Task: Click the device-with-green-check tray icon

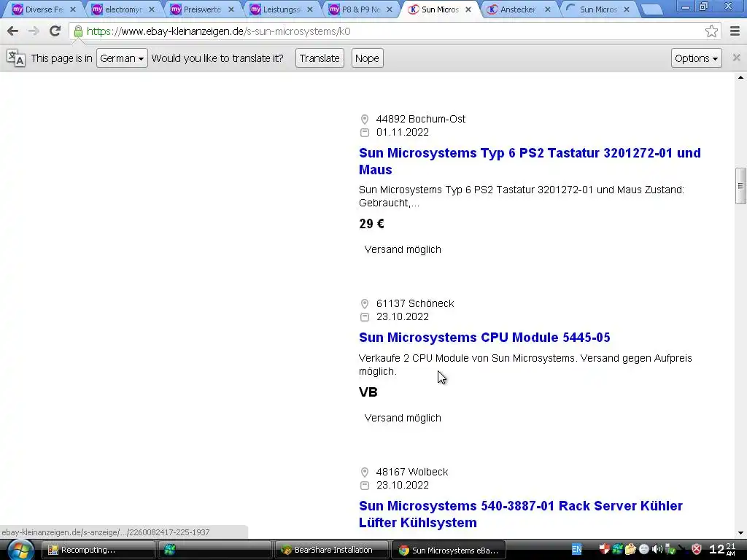Action: click(670, 550)
